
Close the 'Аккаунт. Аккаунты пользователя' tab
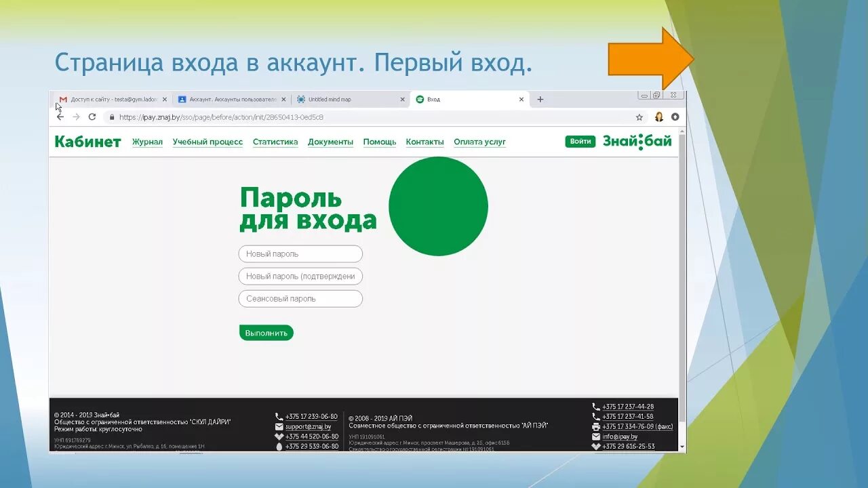pyautogui.click(x=283, y=99)
